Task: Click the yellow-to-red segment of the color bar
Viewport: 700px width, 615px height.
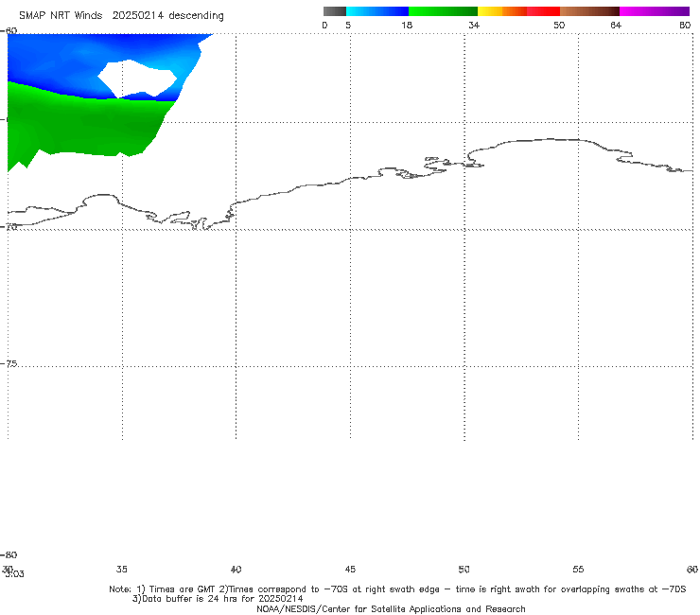Action: 518,11
